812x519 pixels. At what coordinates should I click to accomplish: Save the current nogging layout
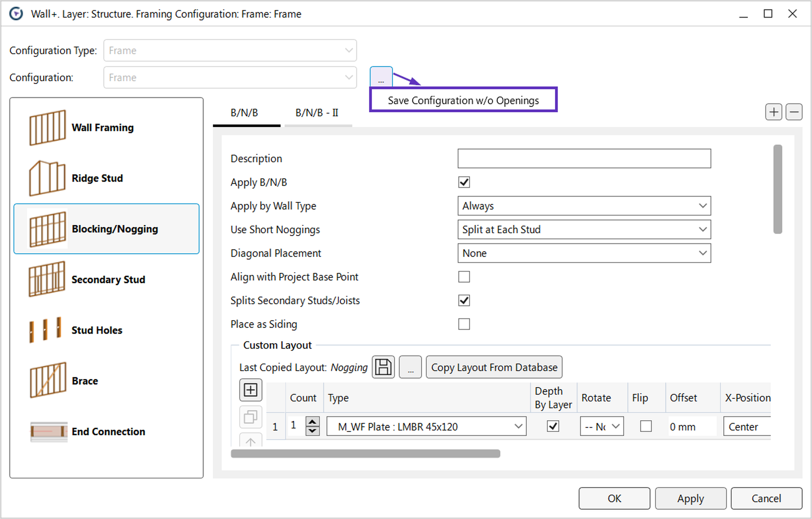383,367
